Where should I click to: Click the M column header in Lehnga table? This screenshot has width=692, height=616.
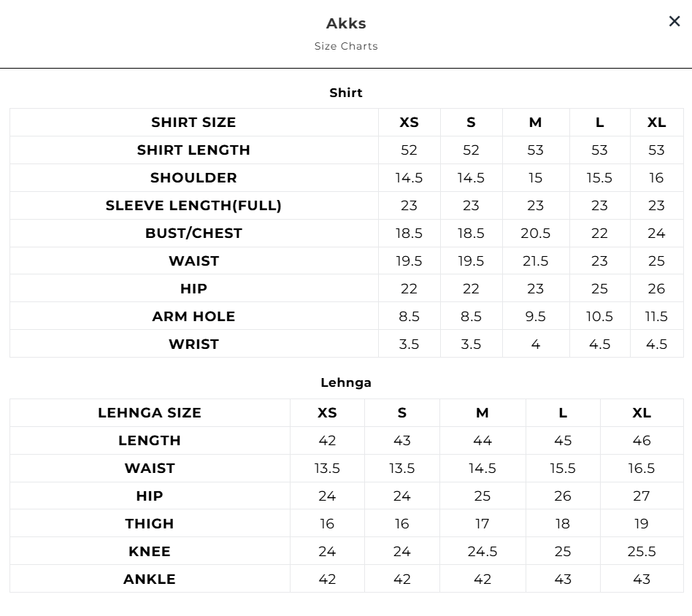483,413
